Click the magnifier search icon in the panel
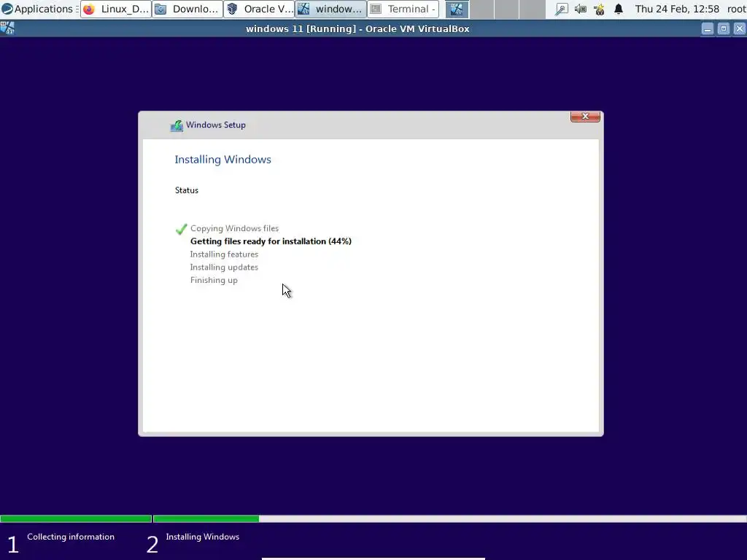Viewport: 747px width, 560px height. pos(561,9)
